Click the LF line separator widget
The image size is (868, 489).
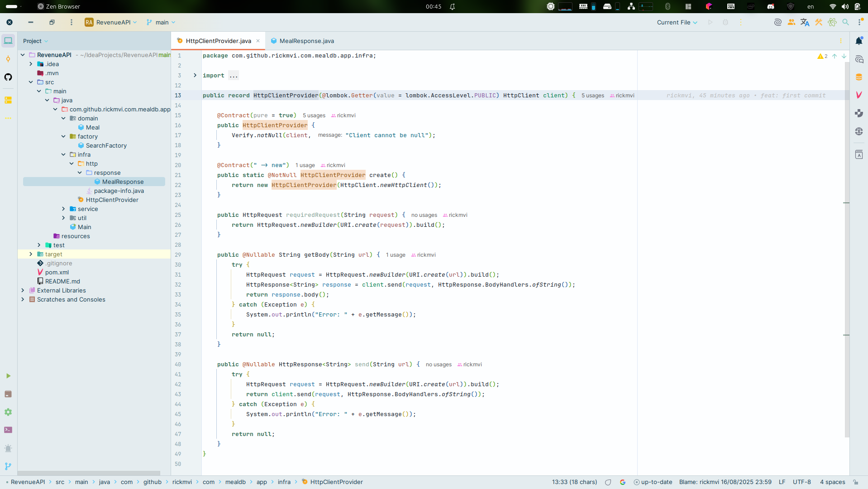(x=782, y=482)
